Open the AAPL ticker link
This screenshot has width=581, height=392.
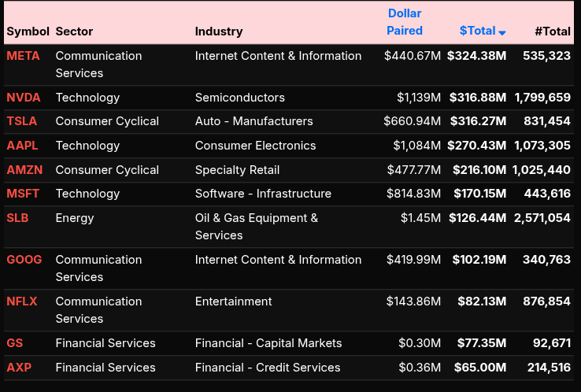point(22,146)
